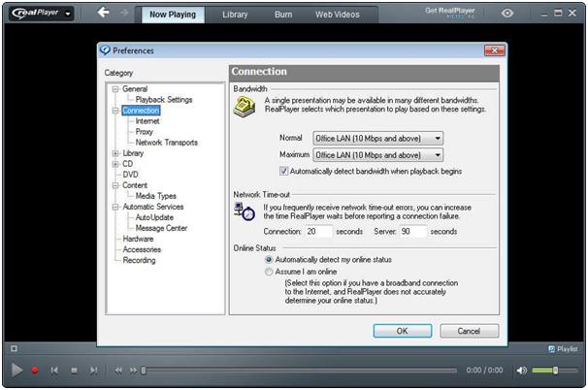Mute audio with the speaker icon
Screen dimensions: 588x390
[522, 371]
